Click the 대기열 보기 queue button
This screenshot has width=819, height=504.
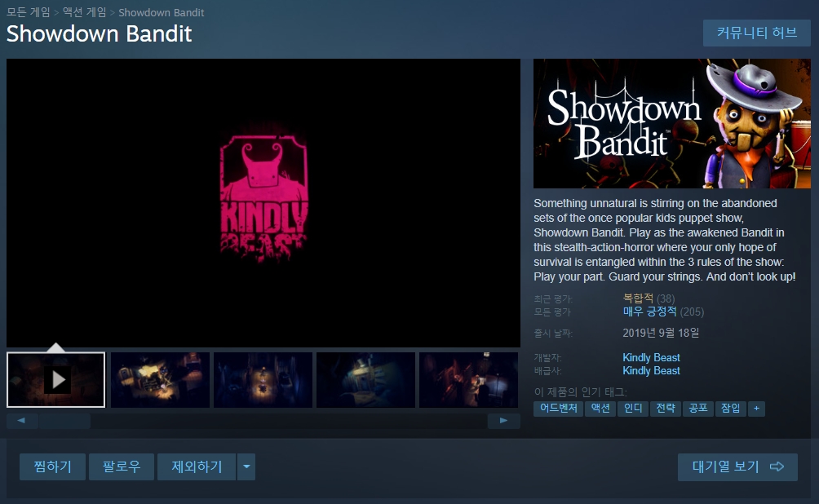click(737, 467)
